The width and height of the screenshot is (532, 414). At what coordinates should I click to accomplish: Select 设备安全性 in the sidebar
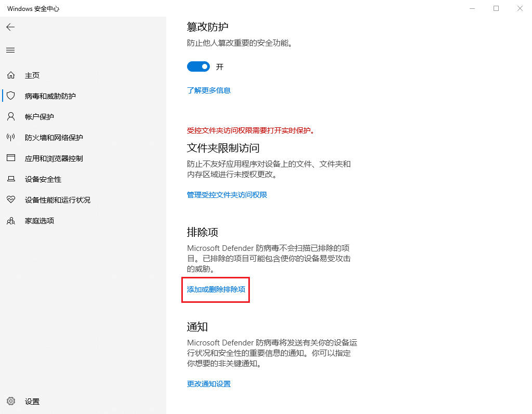pos(43,179)
